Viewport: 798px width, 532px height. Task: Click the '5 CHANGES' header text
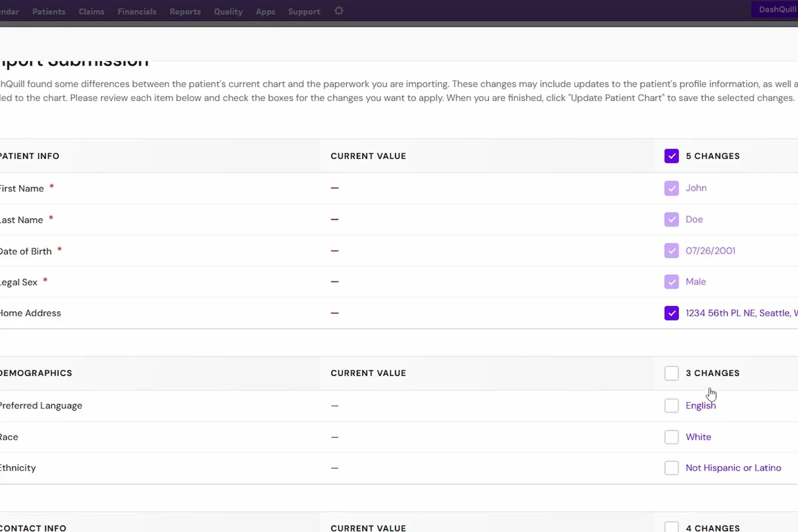coord(712,156)
